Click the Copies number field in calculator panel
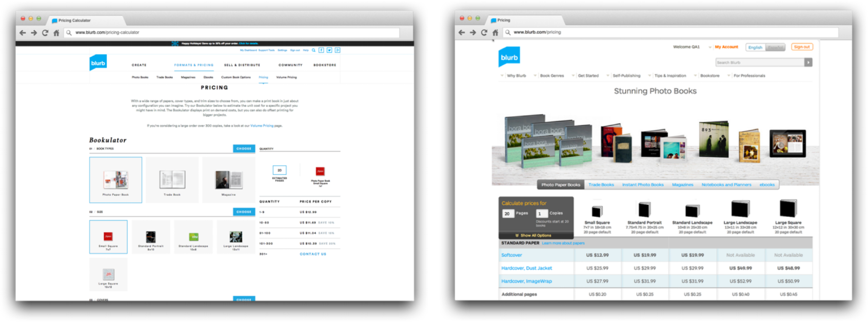Viewport: 868px width, 322px height. click(541, 214)
